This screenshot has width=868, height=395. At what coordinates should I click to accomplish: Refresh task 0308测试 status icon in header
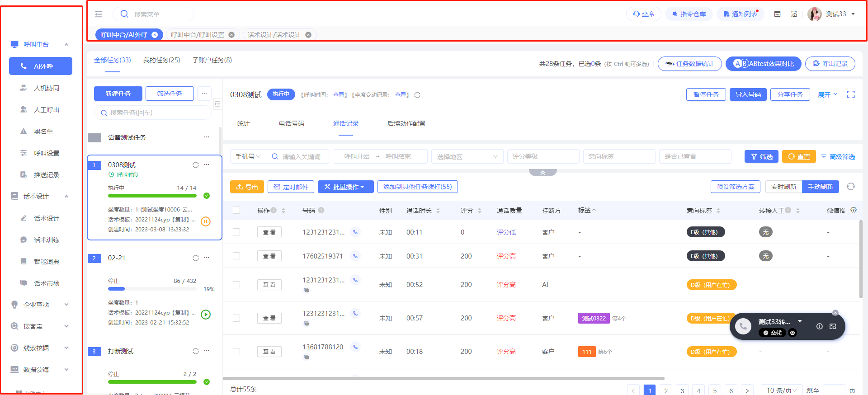tap(417, 95)
